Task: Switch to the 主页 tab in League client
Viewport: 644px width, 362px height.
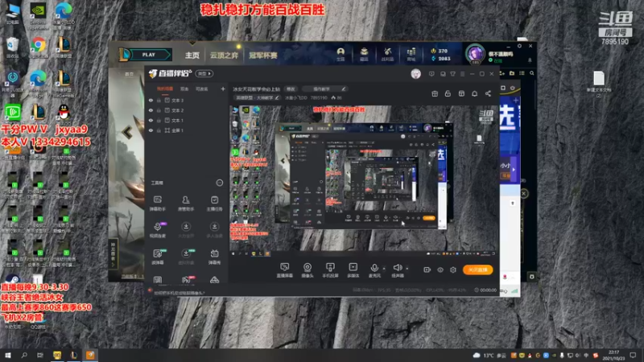Action: pyautogui.click(x=192, y=55)
